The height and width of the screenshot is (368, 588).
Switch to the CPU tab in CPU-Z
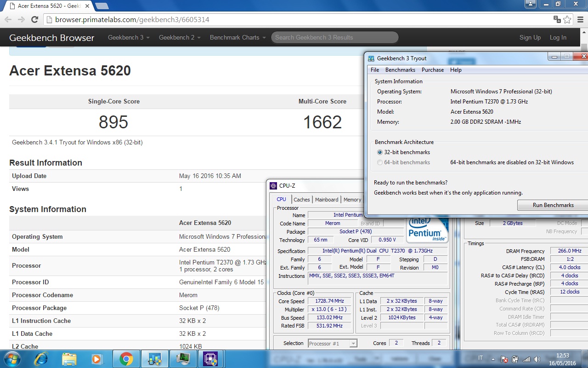tap(281, 199)
